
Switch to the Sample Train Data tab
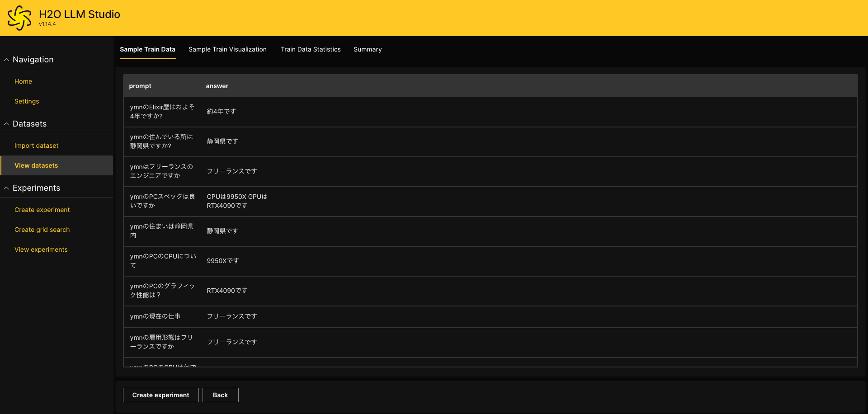(x=147, y=49)
